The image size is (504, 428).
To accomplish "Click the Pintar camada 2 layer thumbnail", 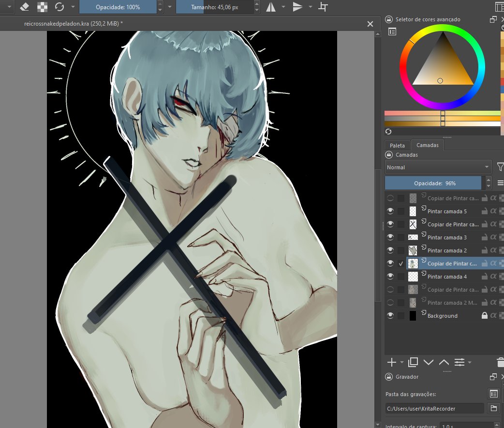I will tap(413, 251).
